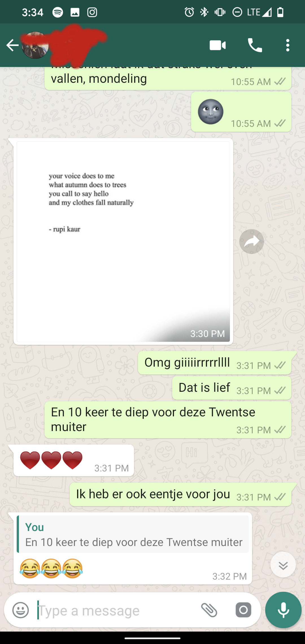This screenshot has width=305, height=644.
Task: Open the three-dot more options menu
Action: coord(287,45)
